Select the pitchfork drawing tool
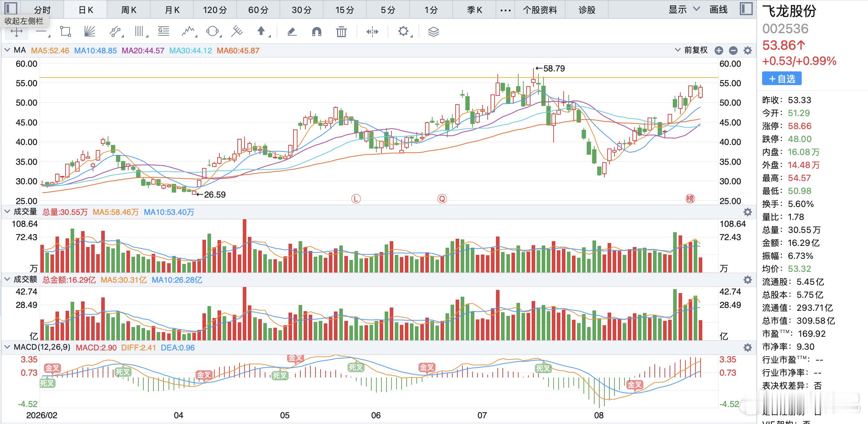Screen dimensions: 868x424 pos(237,32)
